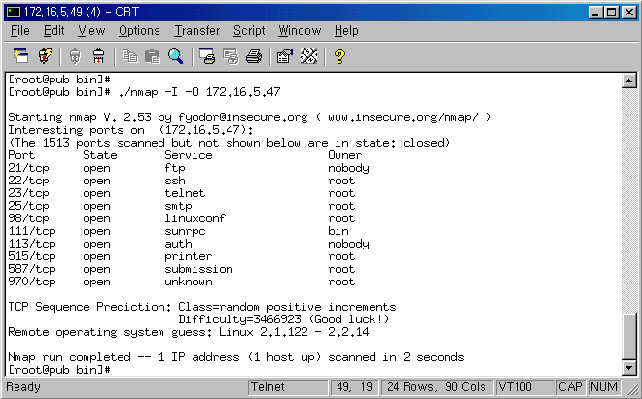The width and height of the screenshot is (642, 399).
Task: Click the Owner column header text
Action: pos(345,155)
